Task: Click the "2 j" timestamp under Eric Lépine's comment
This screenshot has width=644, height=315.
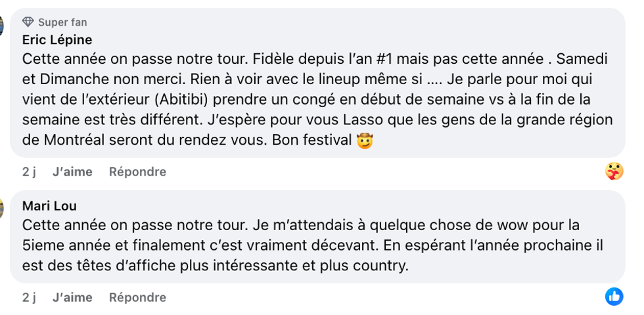Action: pos(29,172)
